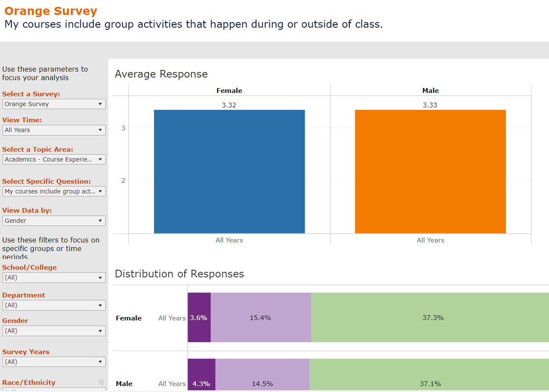The width and height of the screenshot is (549, 392).
Task: Expand the Department filter dropdown
Action: 54,305
